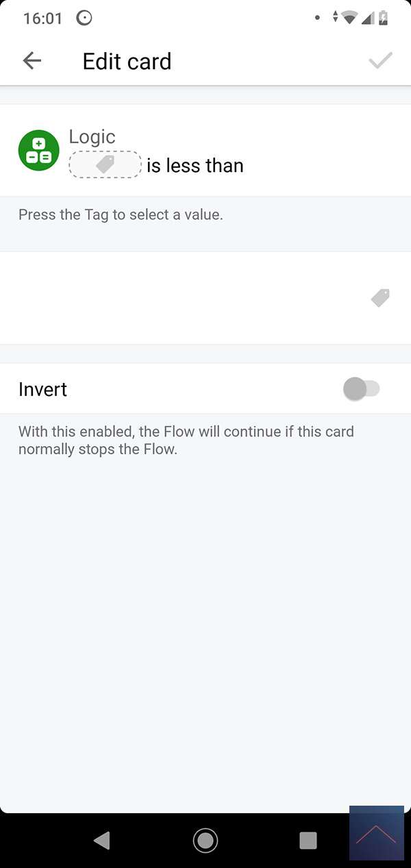
Task: Tap the Wi-Fi status icon
Action: click(350, 18)
